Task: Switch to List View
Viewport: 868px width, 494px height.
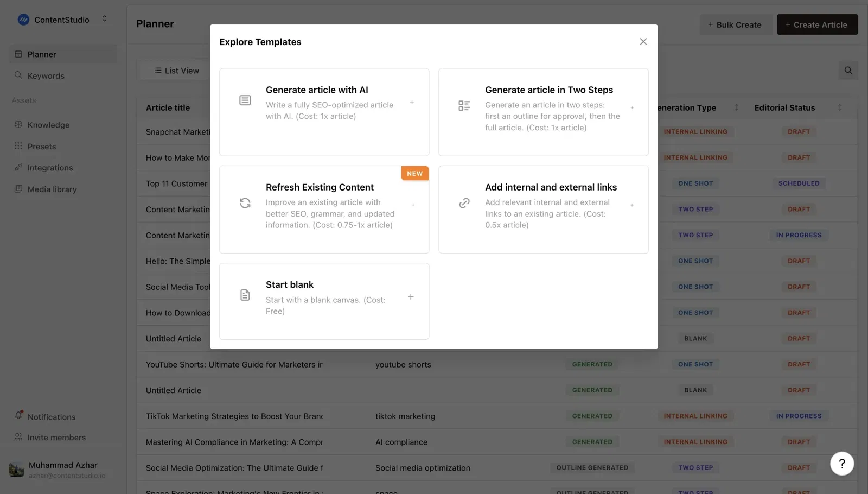Action: [x=176, y=70]
